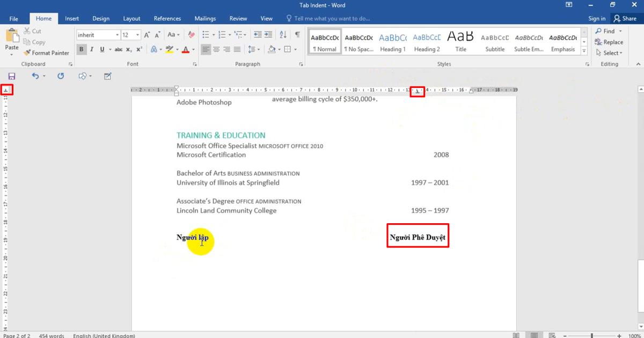The width and height of the screenshot is (644, 338).
Task: Toggle italic formatting
Action: coord(92,49)
